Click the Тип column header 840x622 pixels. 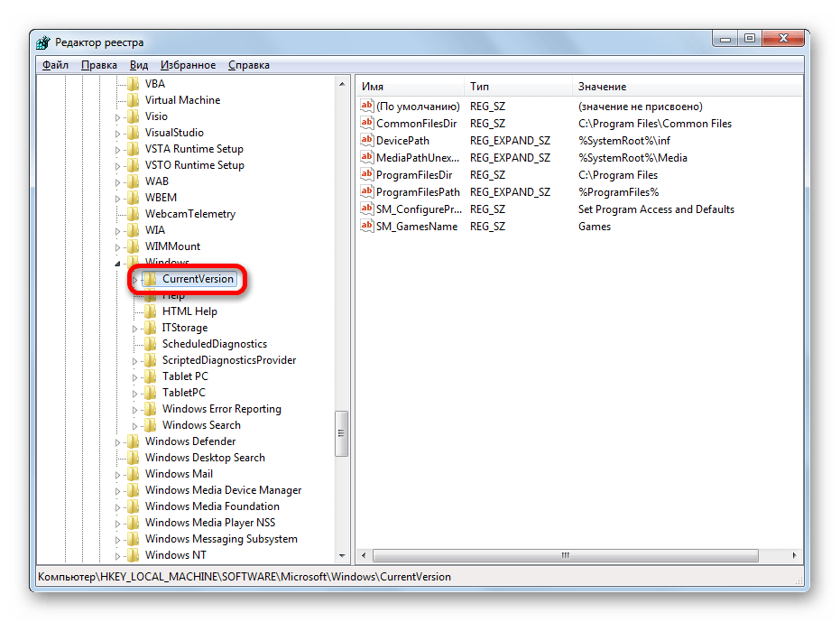point(518,87)
